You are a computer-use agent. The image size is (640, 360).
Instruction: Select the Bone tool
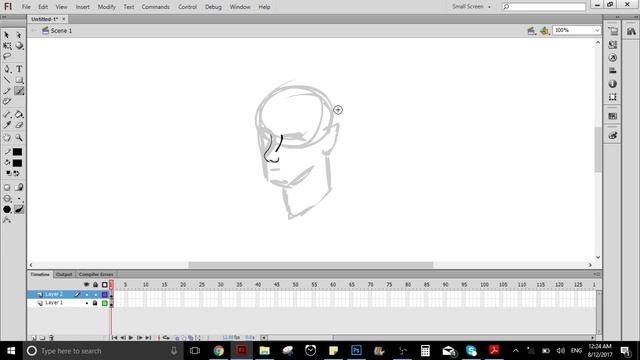[7, 114]
